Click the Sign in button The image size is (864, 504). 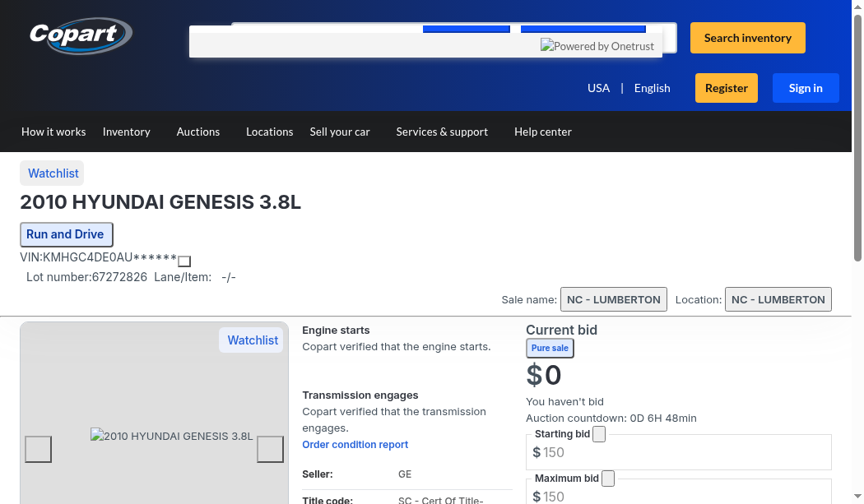click(x=806, y=88)
